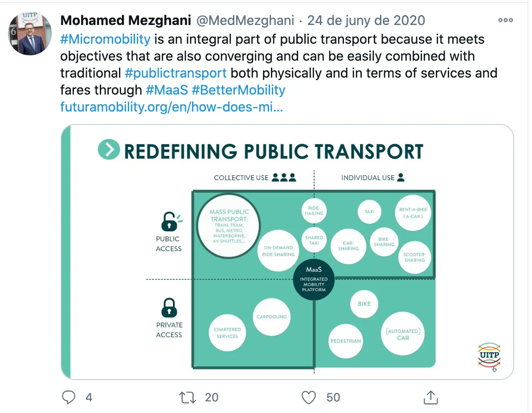
Task: Click the @MedMezghani handle
Action: (245, 21)
